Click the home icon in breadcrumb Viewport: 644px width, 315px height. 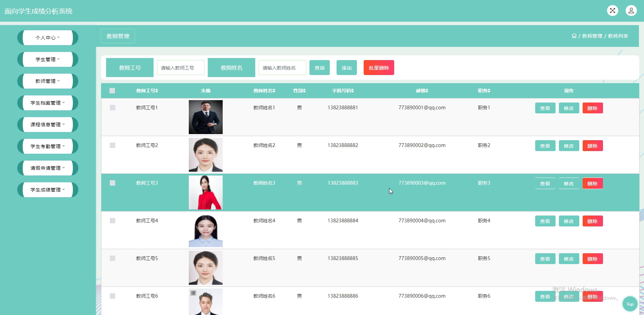coord(574,36)
